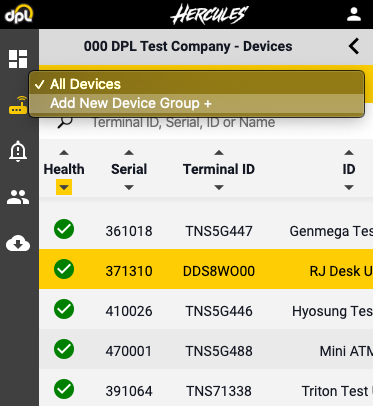Sort ID column descending arrow
The image size is (373, 406).
pyautogui.click(x=349, y=188)
